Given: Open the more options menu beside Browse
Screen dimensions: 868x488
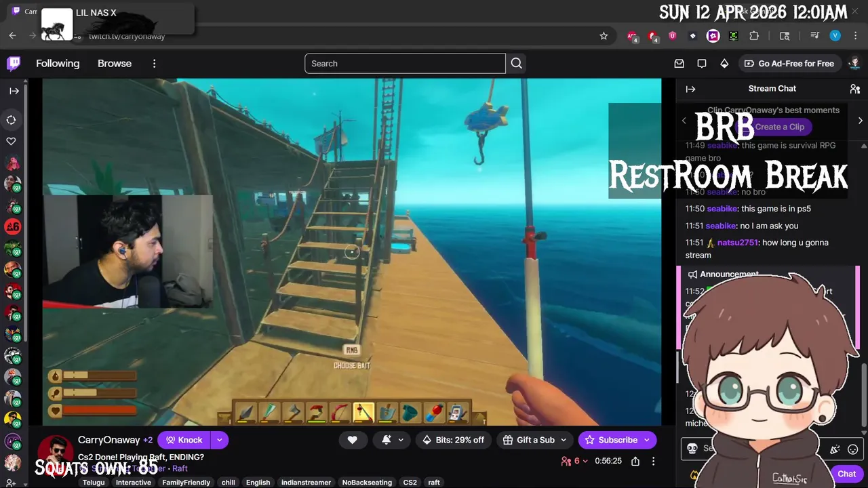Looking at the screenshot, I should (154, 64).
